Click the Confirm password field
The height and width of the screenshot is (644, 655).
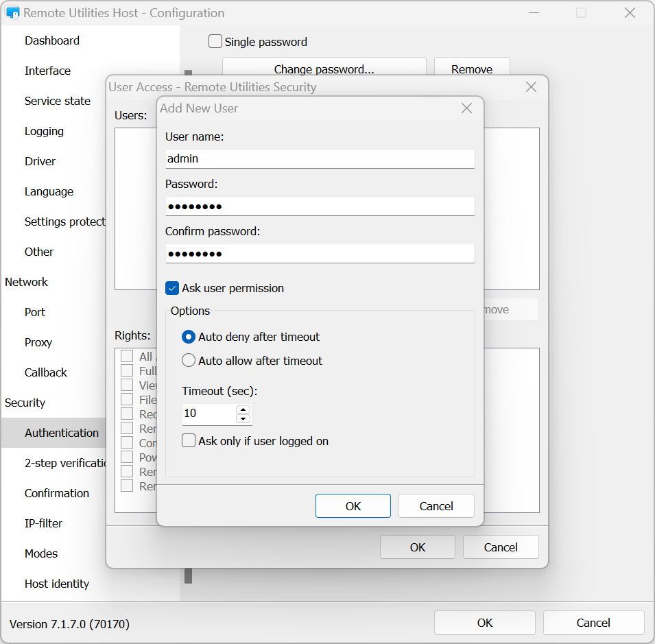coord(320,254)
